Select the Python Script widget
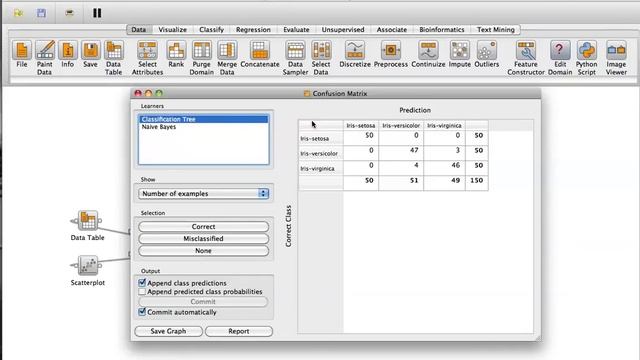Viewport: 640px width, 360px height. pos(587,50)
